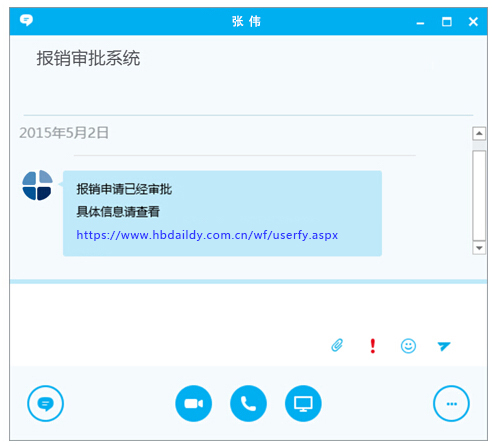Viewport: 492px width, 446px height.
Task: Start an audio call with phone button
Action: [248, 403]
